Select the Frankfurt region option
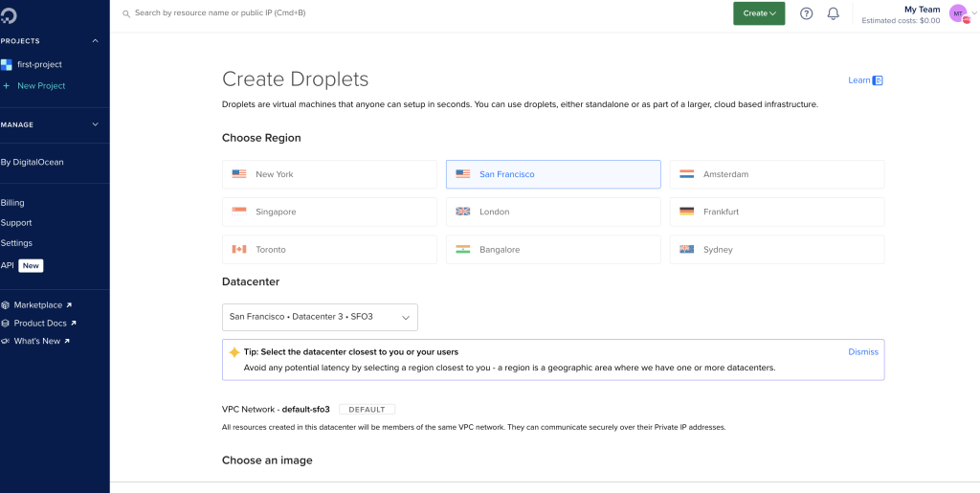This screenshot has width=980, height=493. pyautogui.click(x=777, y=212)
